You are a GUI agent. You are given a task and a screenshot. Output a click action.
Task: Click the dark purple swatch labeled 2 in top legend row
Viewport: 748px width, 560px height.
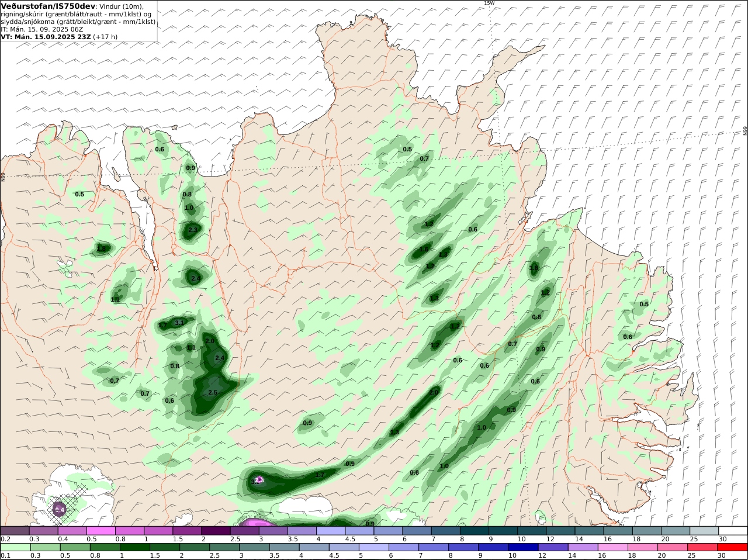[x=216, y=531]
